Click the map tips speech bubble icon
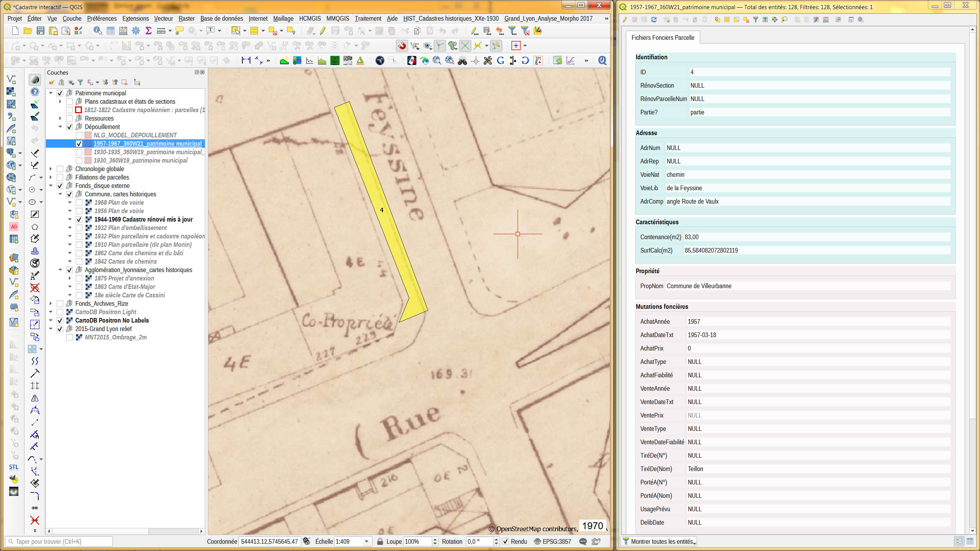The width and height of the screenshot is (980, 551). [x=179, y=31]
